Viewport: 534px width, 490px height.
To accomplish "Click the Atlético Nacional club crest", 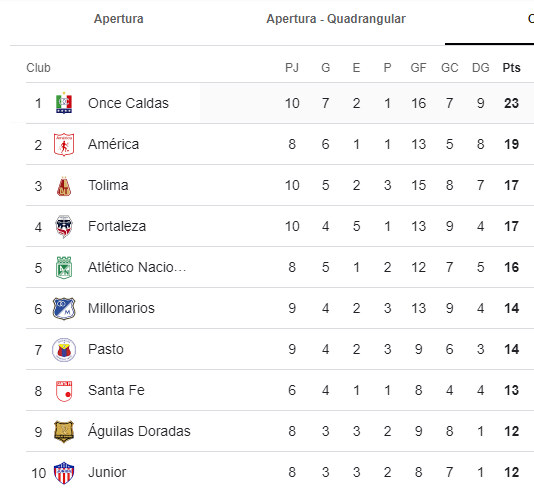I will coord(64,268).
